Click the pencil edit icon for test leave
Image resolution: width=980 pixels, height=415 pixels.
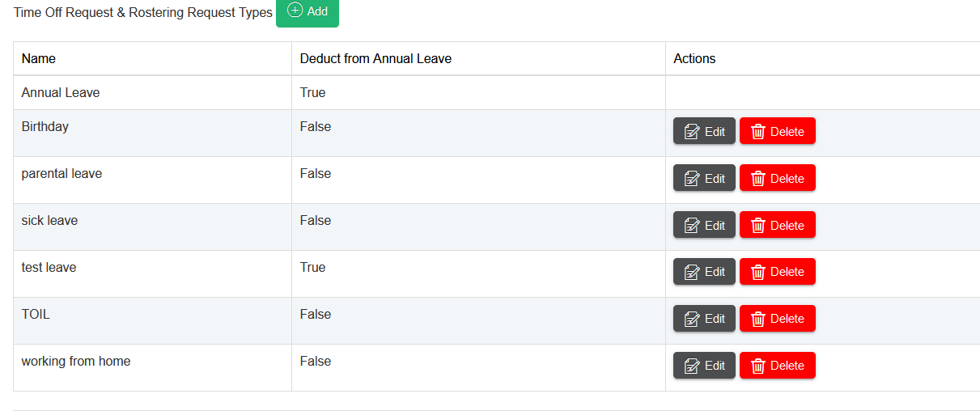[692, 273]
